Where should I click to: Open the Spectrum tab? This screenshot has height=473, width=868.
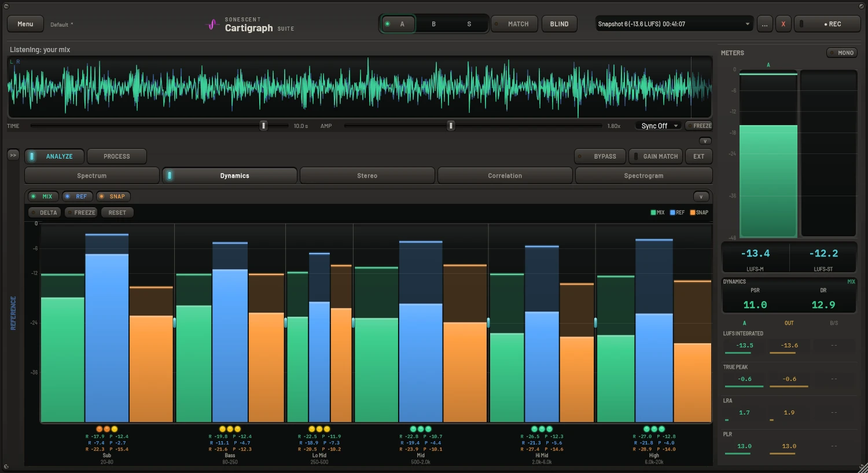tap(91, 175)
